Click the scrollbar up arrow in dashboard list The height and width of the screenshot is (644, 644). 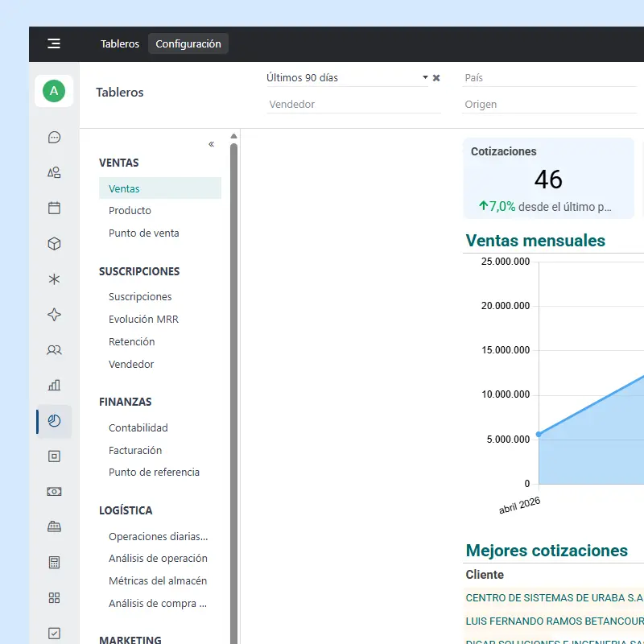pos(233,136)
